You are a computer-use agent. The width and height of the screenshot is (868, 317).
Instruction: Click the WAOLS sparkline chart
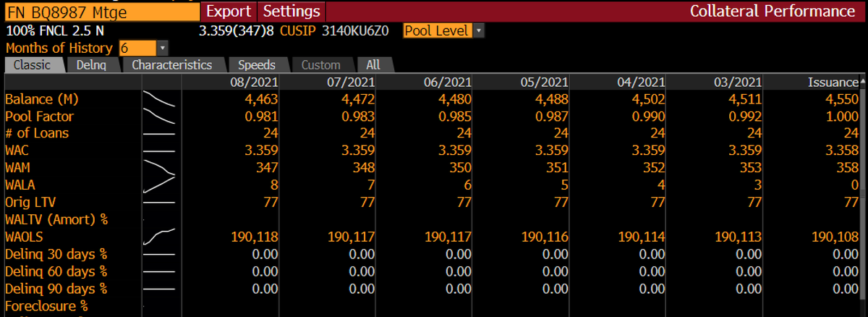pyautogui.click(x=159, y=237)
